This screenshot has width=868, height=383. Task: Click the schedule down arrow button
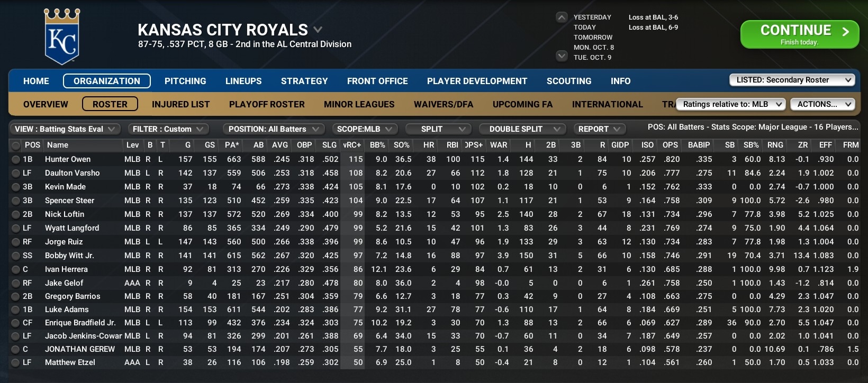(562, 56)
